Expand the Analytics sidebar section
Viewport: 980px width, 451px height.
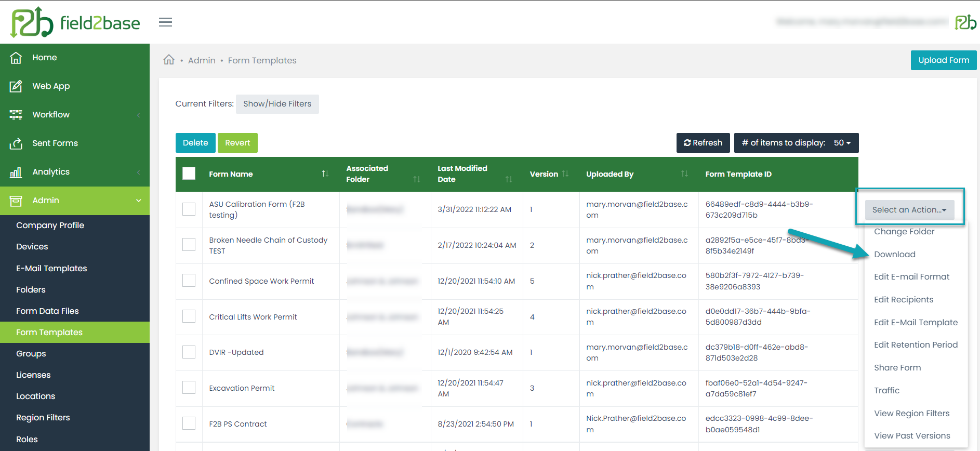139,172
